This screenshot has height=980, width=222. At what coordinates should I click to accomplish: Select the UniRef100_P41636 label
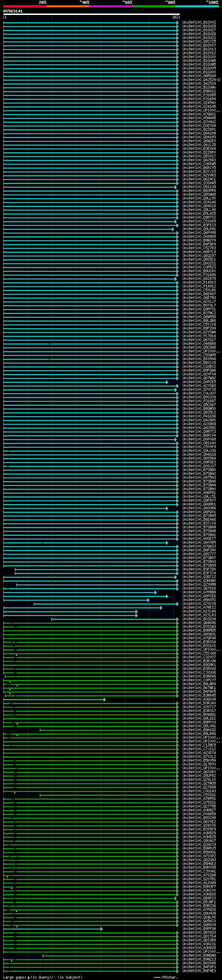[199, 416]
